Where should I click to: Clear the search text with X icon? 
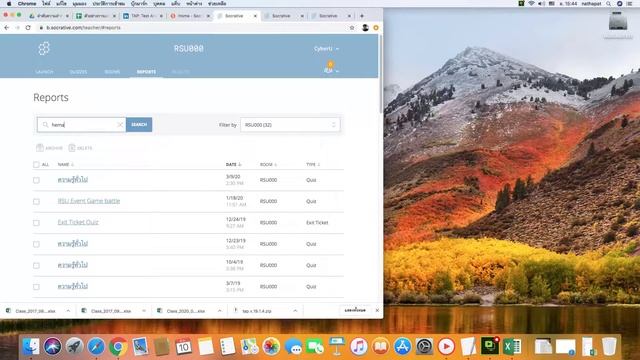[x=120, y=124]
